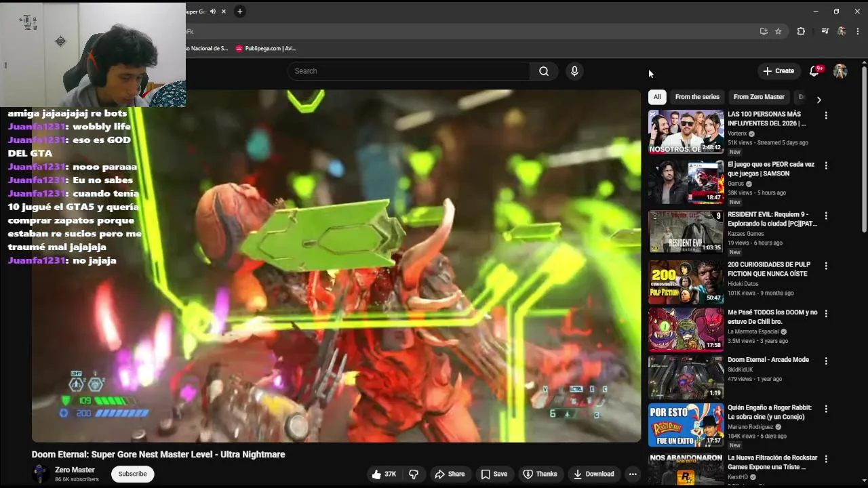Screen dimensions: 868x488
Task: Click the Vorterix channel name
Action: click(x=737, y=134)
